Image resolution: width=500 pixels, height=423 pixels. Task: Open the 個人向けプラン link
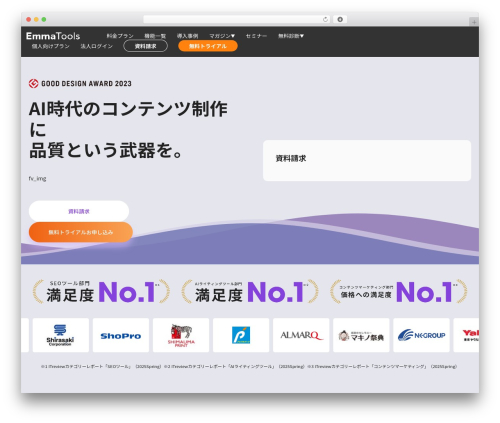click(51, 46)
